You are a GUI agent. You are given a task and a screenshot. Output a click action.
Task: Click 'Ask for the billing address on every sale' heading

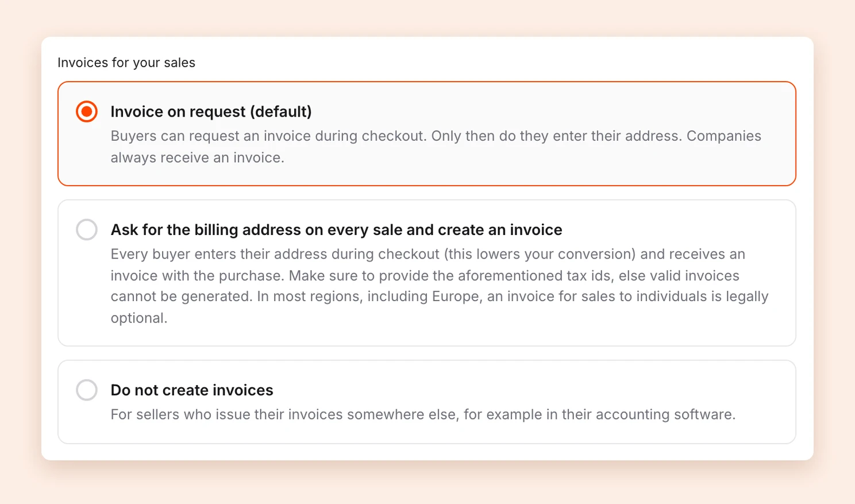(336, 230)
